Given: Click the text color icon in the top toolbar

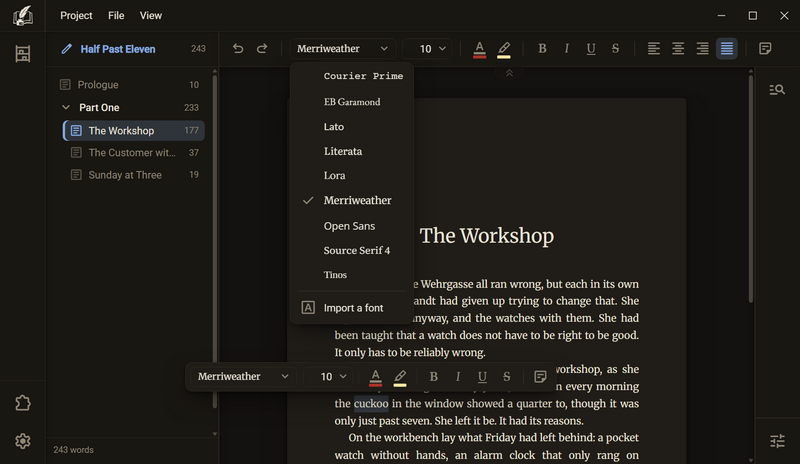Looking at the screenshot, I should point(479,49).
